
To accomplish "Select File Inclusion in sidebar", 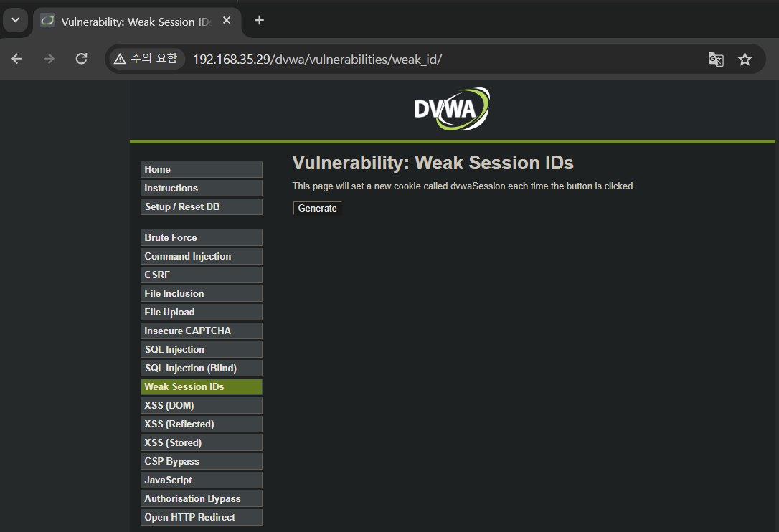I will (x=202, y=293).
